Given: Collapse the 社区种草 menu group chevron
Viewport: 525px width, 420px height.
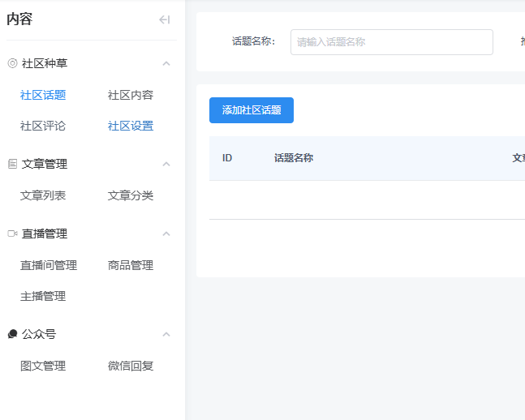Looking at the screenshot, I should (x=166, y=63).
